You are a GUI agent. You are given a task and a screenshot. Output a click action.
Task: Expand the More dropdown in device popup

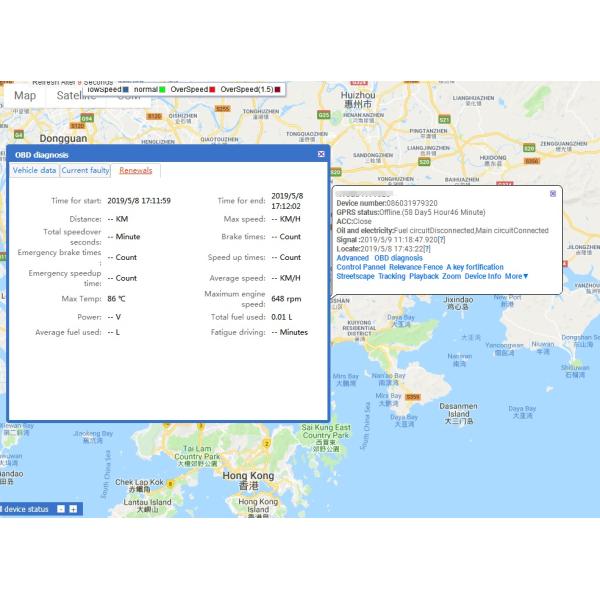click(x=516, y=276)
